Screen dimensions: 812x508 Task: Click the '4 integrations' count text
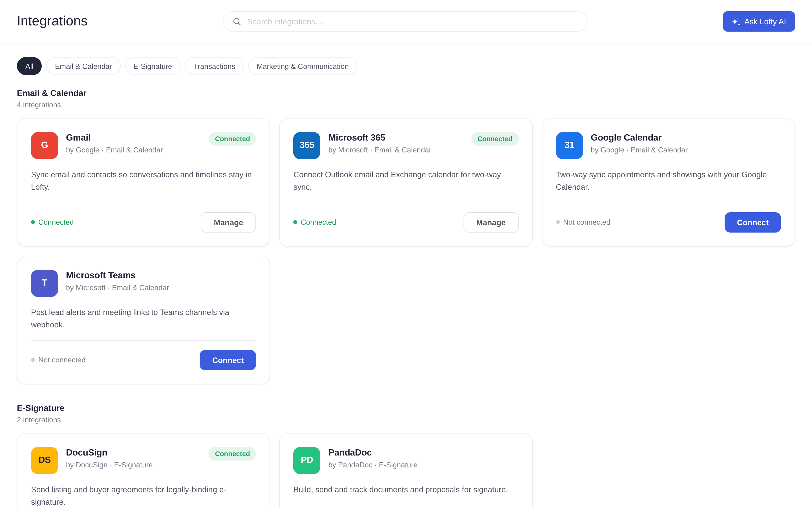[39, 105]
